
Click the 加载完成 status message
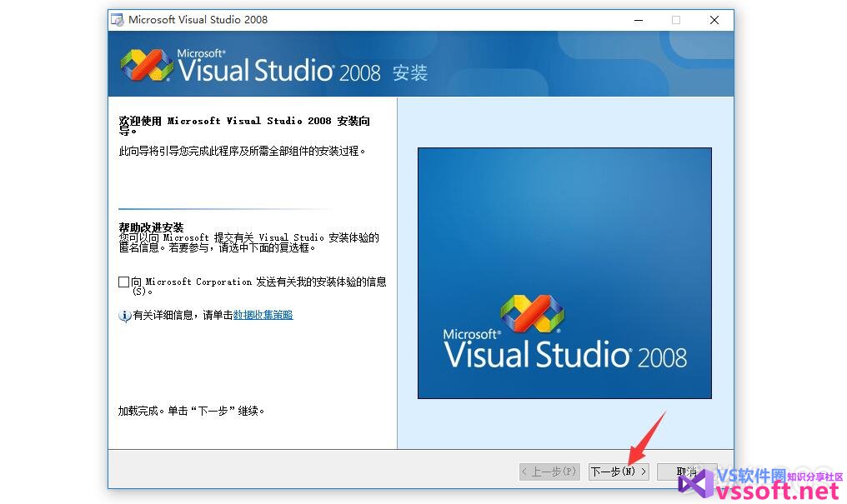[191, 412]
